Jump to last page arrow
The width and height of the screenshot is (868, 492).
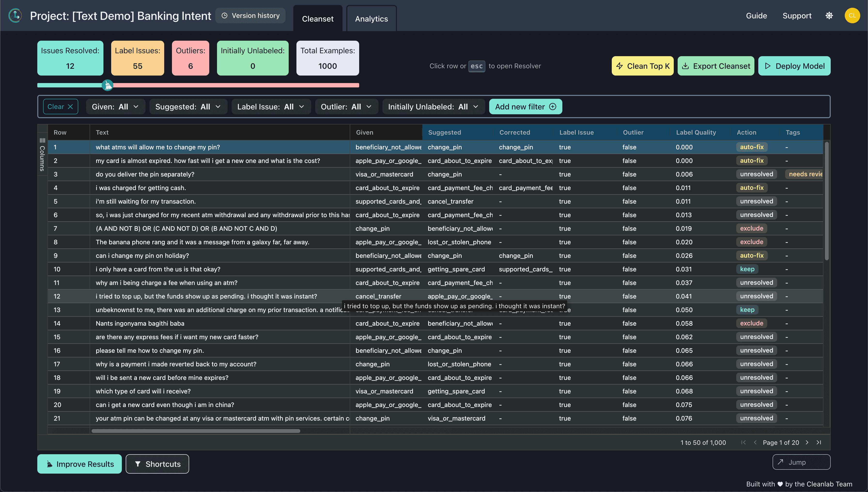[x=819, y=442]
